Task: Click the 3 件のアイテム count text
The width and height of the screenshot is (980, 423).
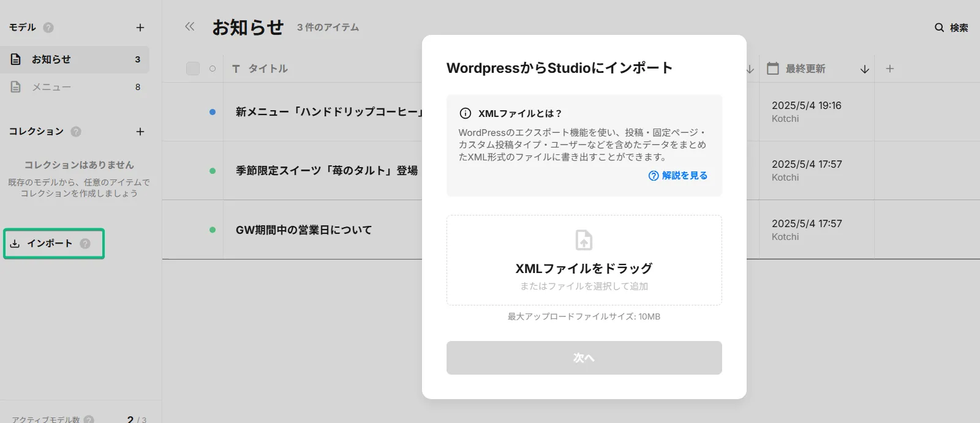Action: pyautogui.click(x=328, y=28)
